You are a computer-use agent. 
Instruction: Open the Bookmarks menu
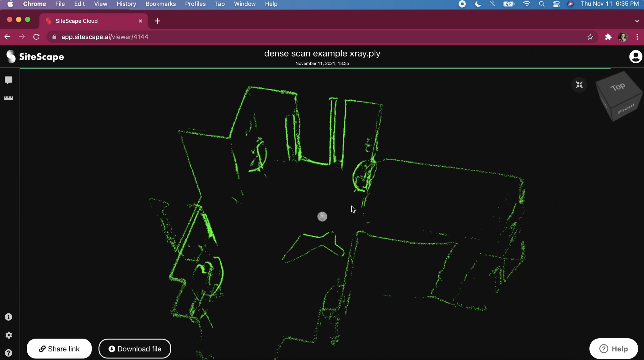160,4
